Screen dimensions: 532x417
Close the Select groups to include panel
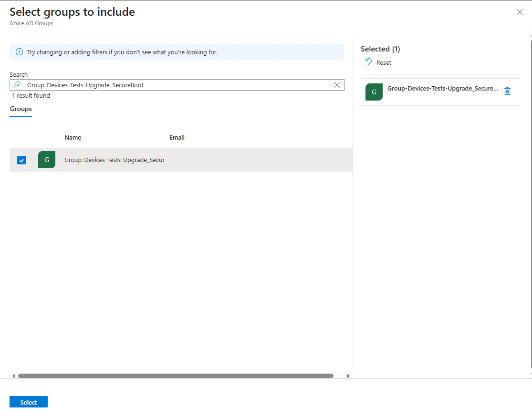pos(520,12)
